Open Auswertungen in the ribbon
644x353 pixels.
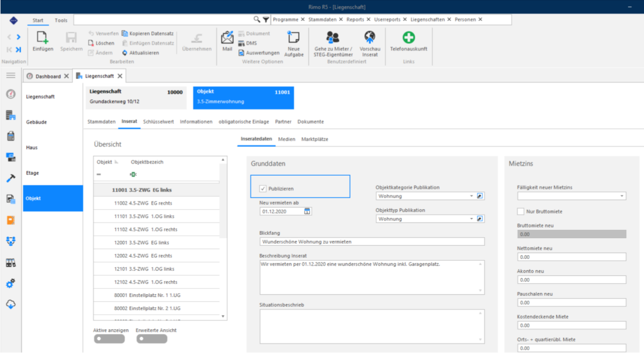(x=259, y=53)
